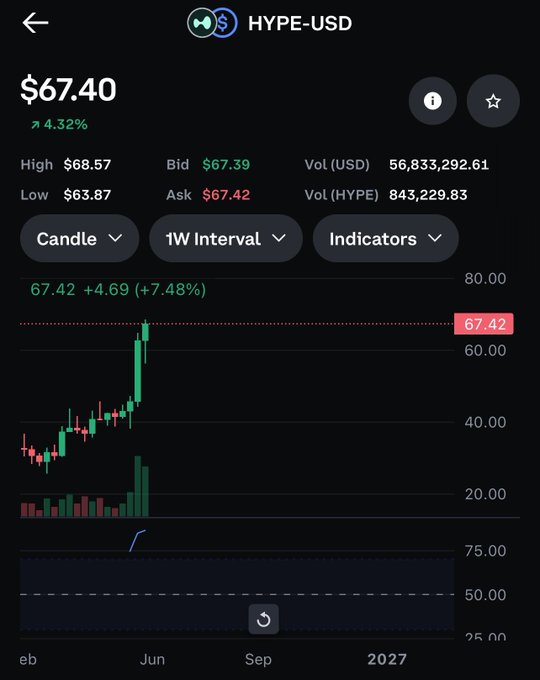Open the Candle chart type dropdown
The image size is (540, 680).
tap(79, 239)
